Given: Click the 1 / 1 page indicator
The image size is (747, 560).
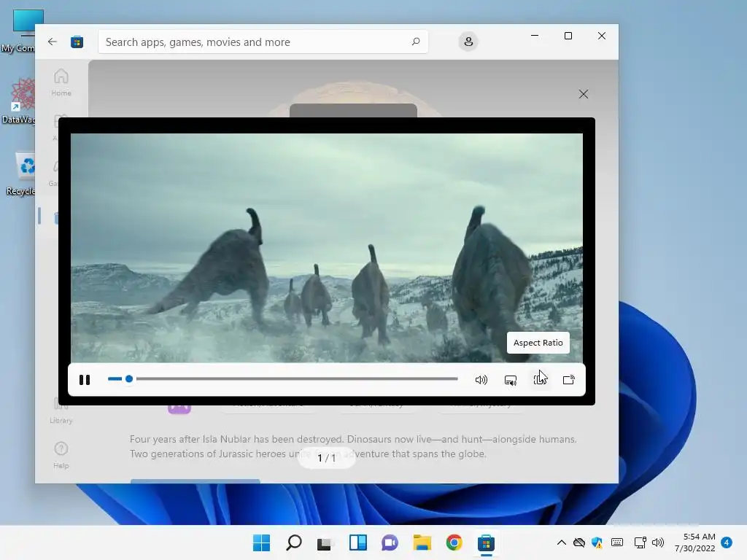Looking at the screenshot, I should (x=327, y=458).
